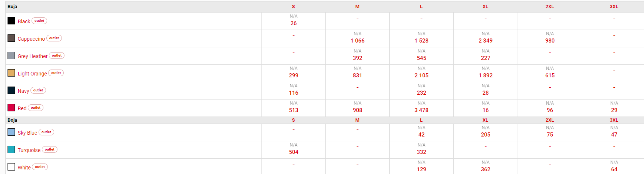
Task: Select the Turquoise color swatch
Action: [x=11, y=149]
